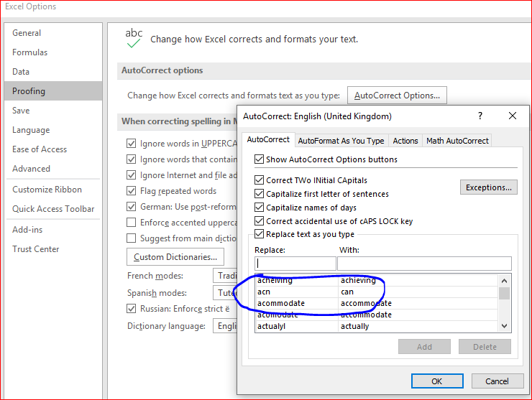Toggle Ignore words that contain numbers
532x400 pixels.
[131, 159]
